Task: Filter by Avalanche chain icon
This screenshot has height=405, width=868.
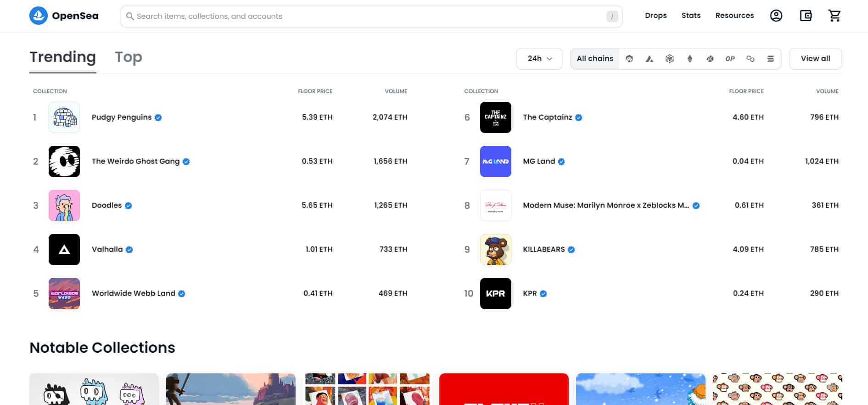Action: (x=650, y=59)
